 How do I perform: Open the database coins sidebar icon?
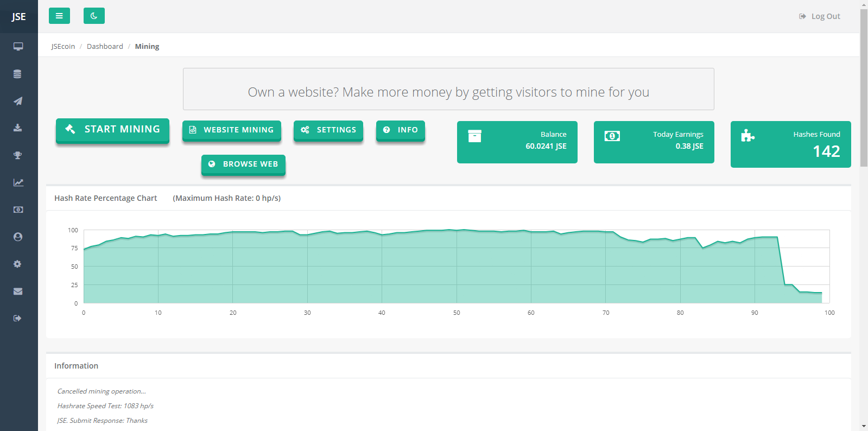[x=18, y=74]
